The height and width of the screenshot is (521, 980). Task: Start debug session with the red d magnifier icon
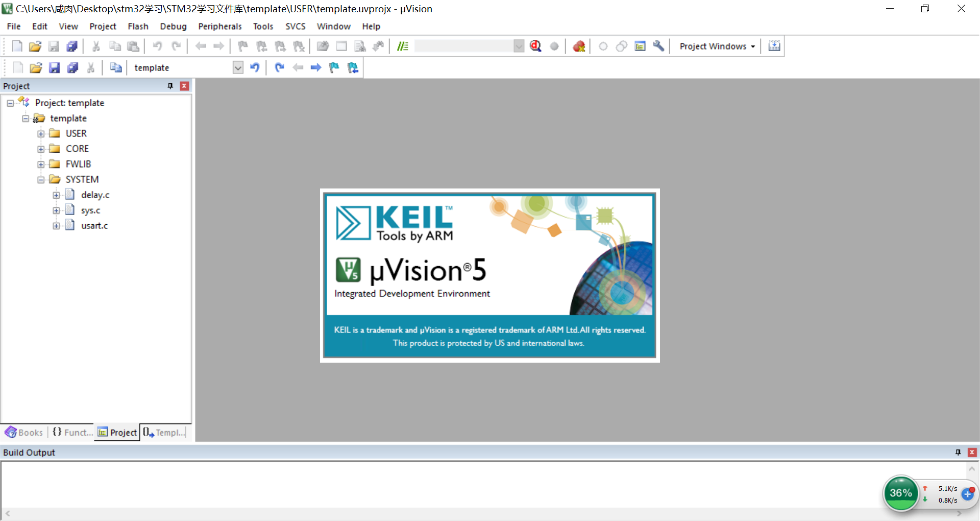[535, 46]
